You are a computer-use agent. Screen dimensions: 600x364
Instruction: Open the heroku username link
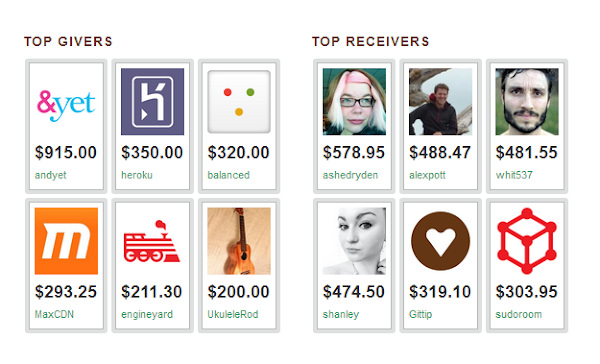click(137, 175)
